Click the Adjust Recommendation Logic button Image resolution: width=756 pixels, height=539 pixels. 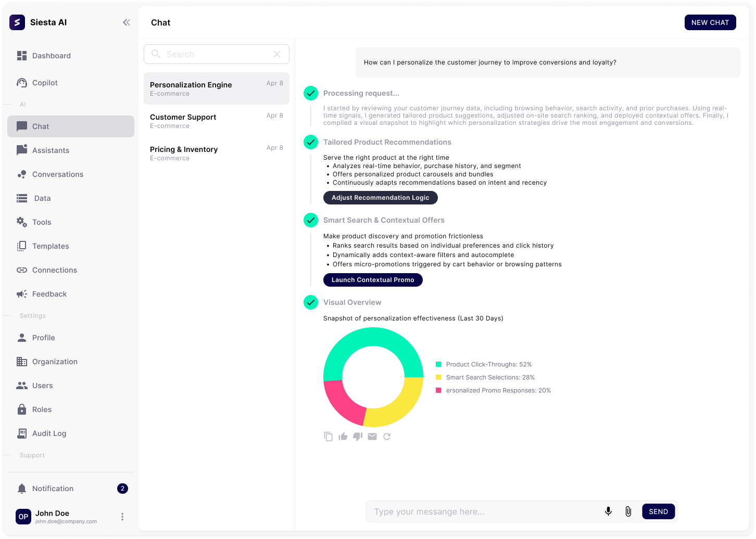tap(380, 198)
